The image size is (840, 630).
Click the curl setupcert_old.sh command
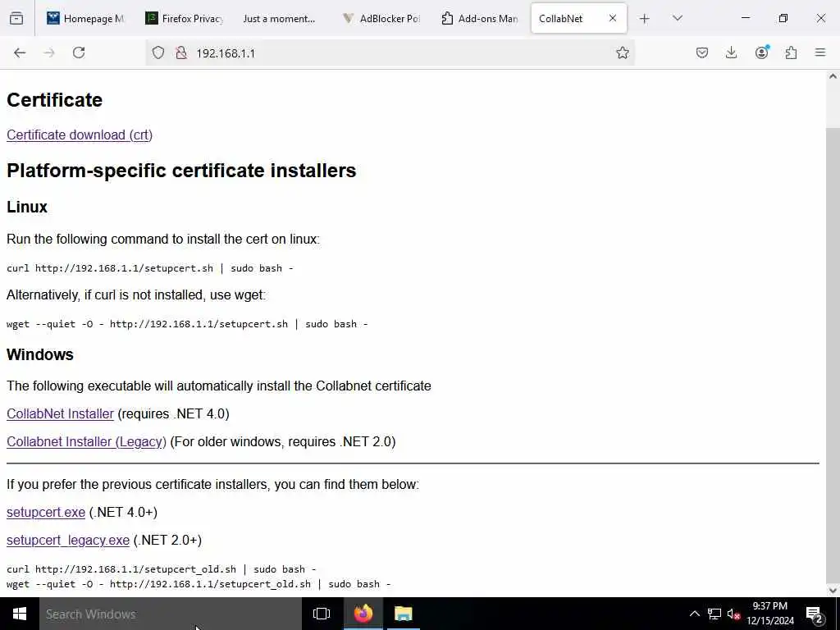pos(162,569)
